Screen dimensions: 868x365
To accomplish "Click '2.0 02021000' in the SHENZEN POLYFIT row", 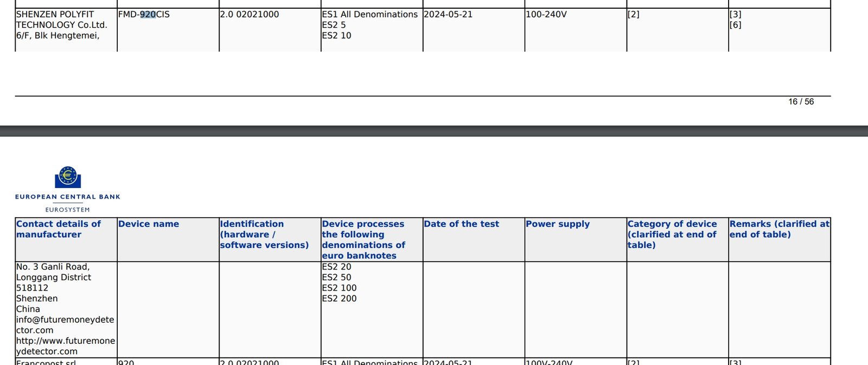I will tap(250, 15).
